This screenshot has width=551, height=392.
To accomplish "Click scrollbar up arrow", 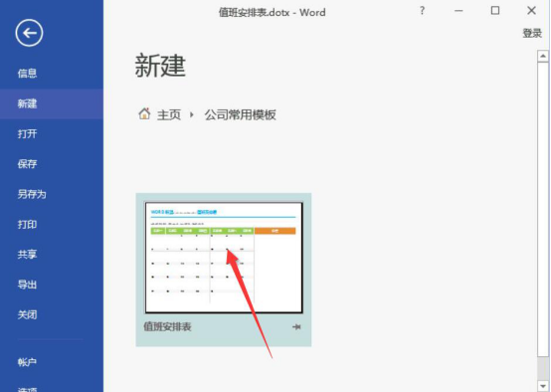I will click(x=543, y=57).
